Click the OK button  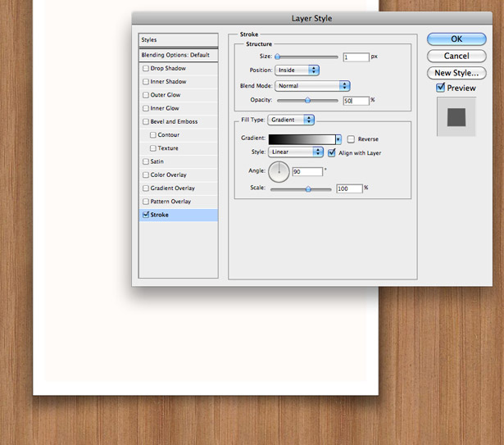pos(456,39)
